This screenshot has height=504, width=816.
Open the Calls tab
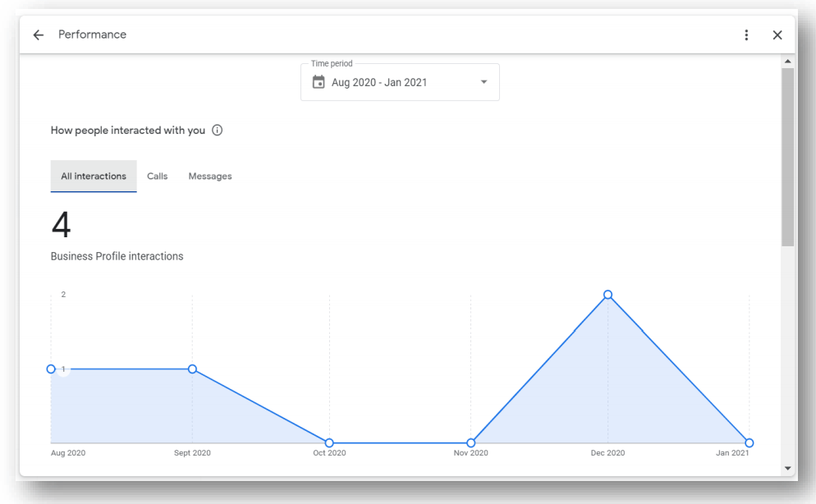coord(157,176)
